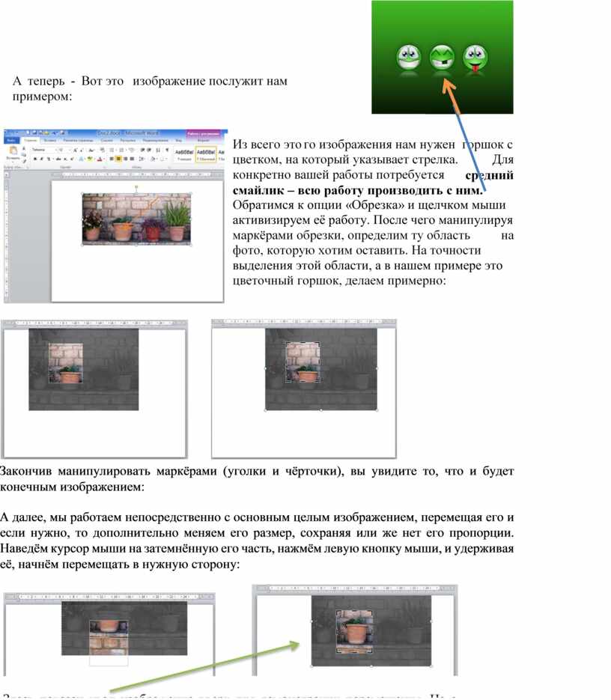Click the green gradient smileys image
611x700 pixels.
443,57
